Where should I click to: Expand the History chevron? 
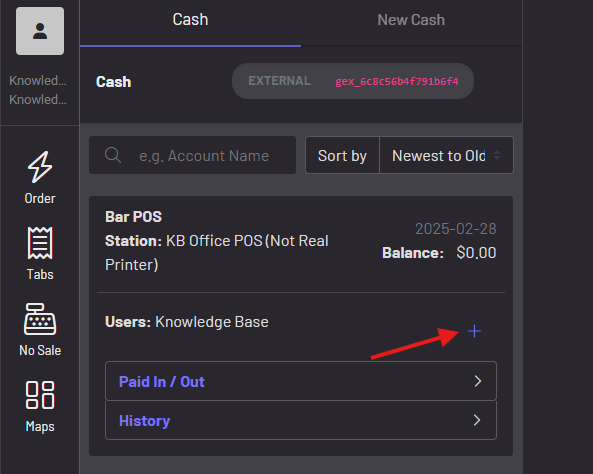477,420
